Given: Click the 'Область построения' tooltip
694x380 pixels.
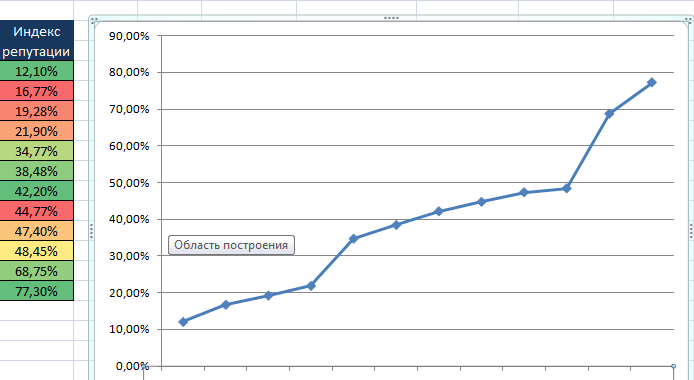Looking at the screenshot, I should 231,245.
